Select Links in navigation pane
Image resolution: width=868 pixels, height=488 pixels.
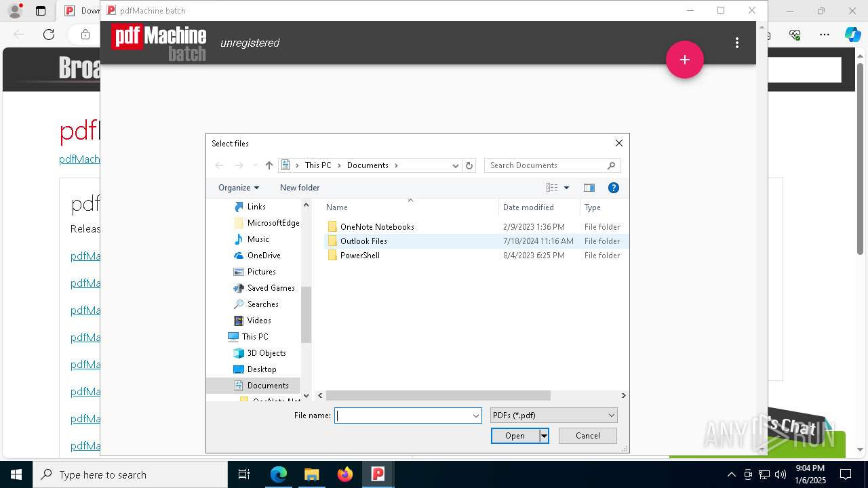(x=256, y=207)
